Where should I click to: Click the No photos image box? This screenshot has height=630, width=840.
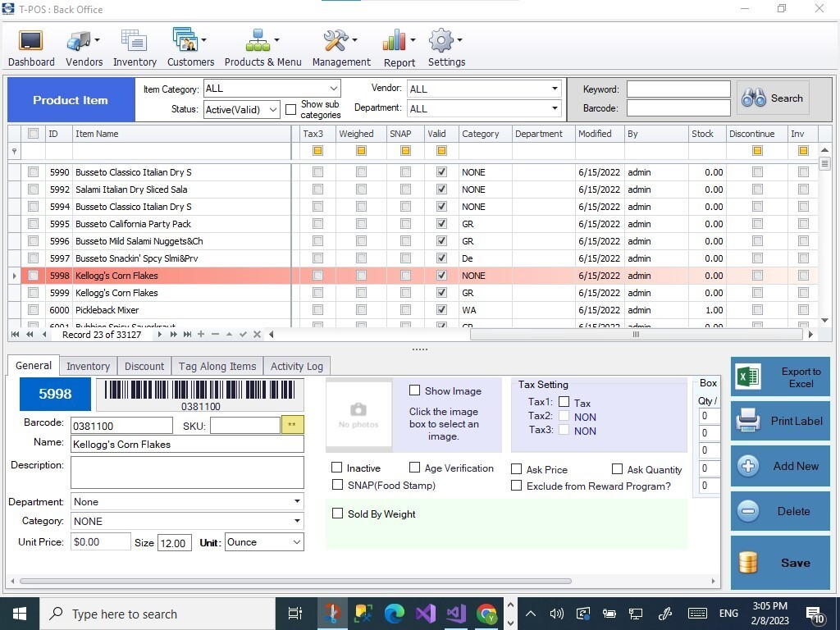(x=358, y=415)
